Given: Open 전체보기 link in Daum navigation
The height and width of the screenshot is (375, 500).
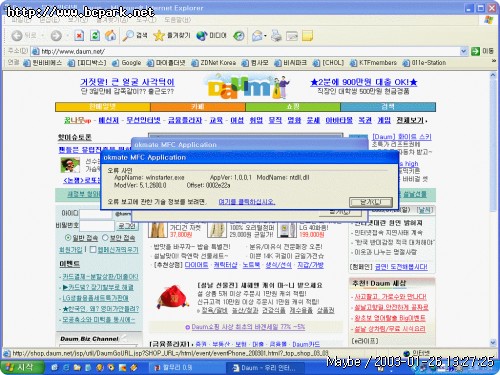Looking at the screenshot, I should [410, 120].
